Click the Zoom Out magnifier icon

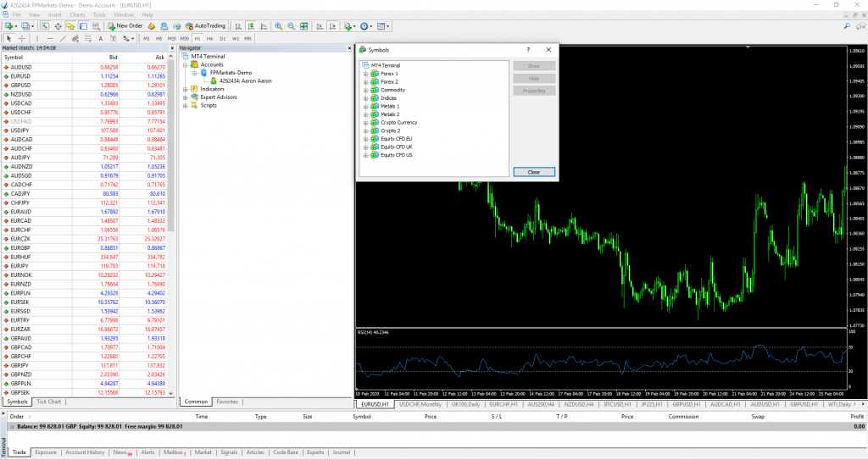coord(291,26)
